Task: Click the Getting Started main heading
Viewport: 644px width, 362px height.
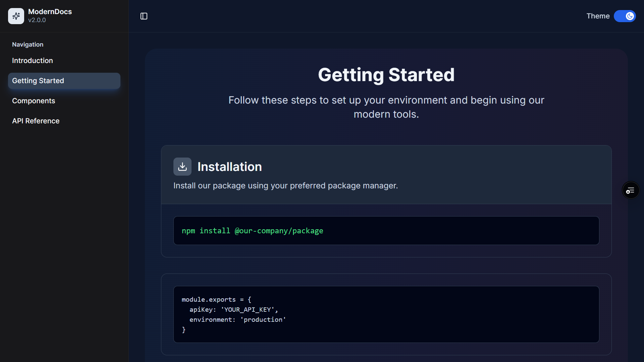Action: (x=386, y=75)
